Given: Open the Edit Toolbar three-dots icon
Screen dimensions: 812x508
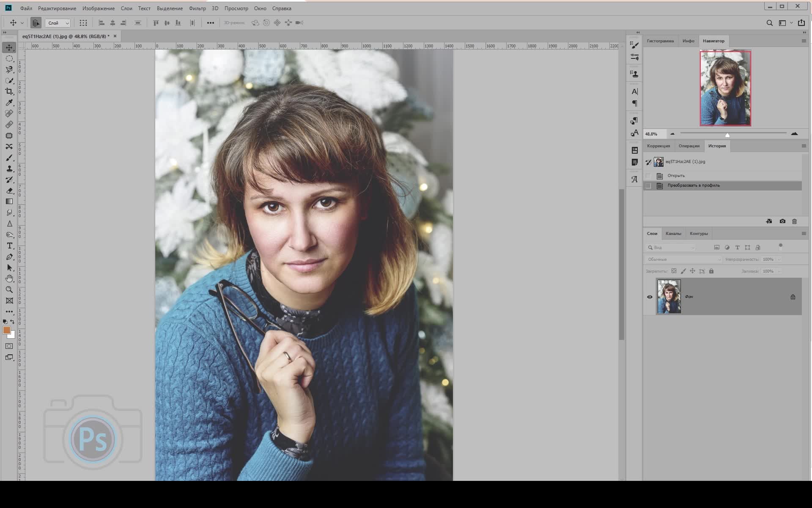Looking at the screenshot, I should (9, 312).
